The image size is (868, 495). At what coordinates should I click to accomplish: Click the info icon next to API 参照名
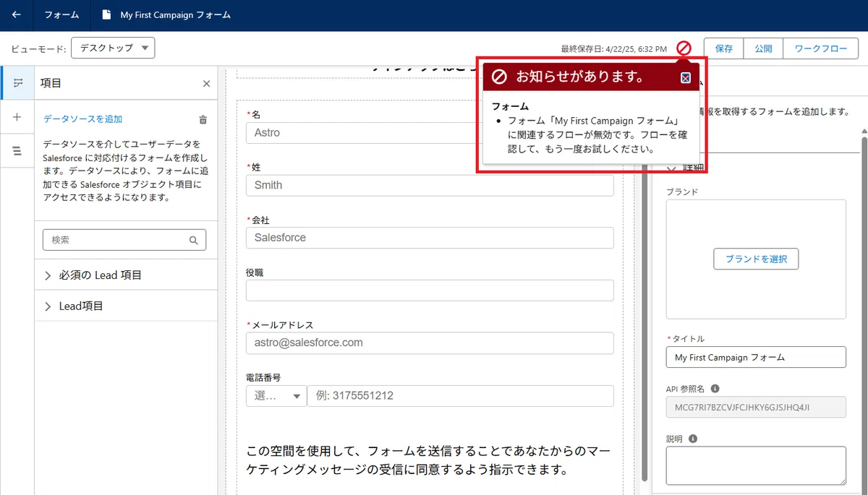(x=715, y=389)
